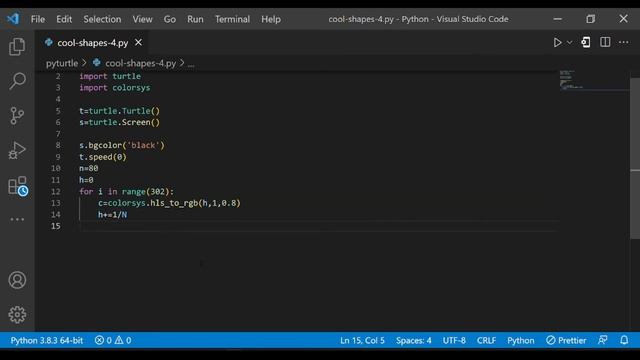Click the s.bgcolor('black') code line

(x=122, y=145)
